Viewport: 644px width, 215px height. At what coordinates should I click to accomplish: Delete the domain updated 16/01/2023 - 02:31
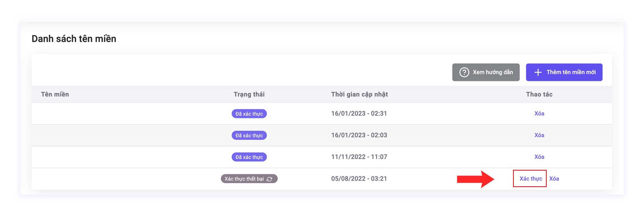(x=539, y=114)
